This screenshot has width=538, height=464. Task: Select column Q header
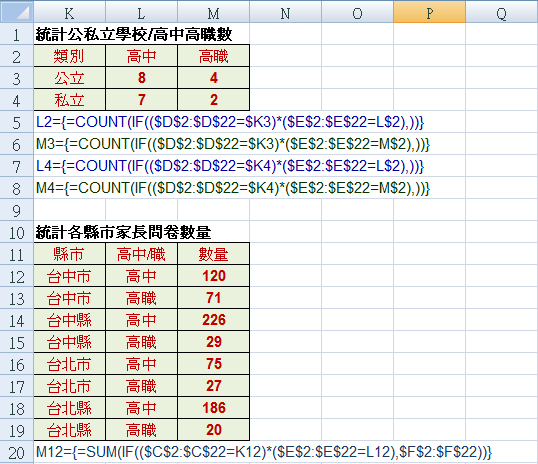(x=502, y=13)
